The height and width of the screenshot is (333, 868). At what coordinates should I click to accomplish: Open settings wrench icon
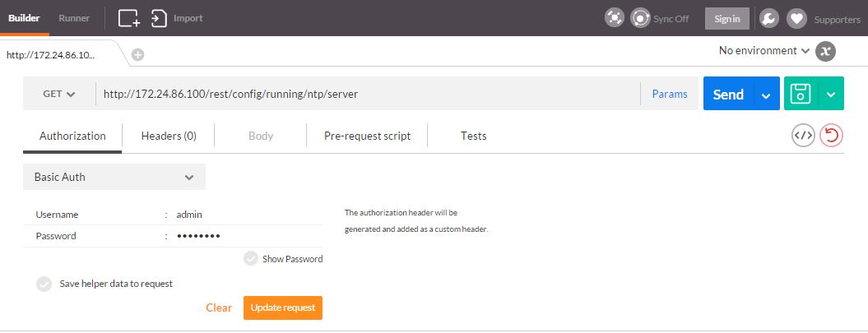[768, 18]
